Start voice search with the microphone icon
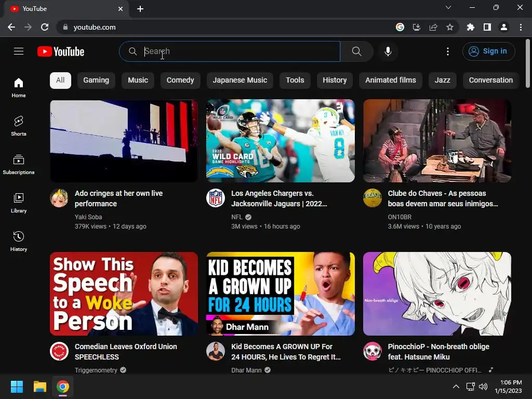532x399 pixels. [388, 51]
